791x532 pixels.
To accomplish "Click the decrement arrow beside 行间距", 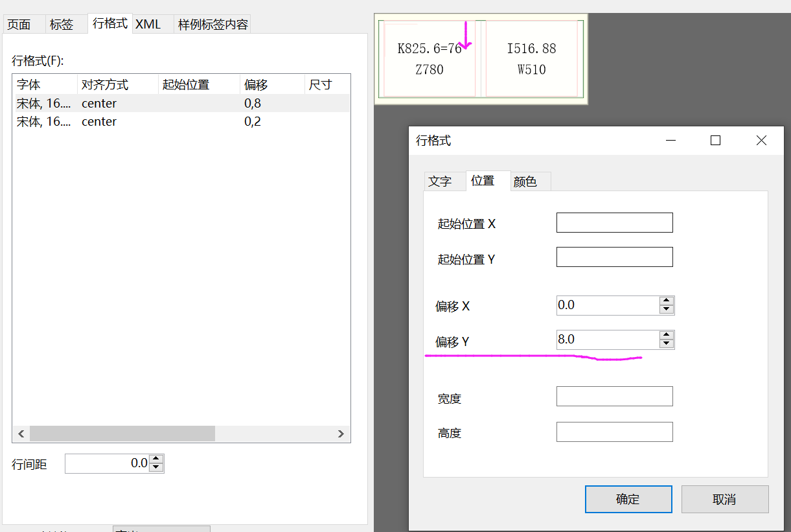I will pyautogui.click(x=156, y=467).
